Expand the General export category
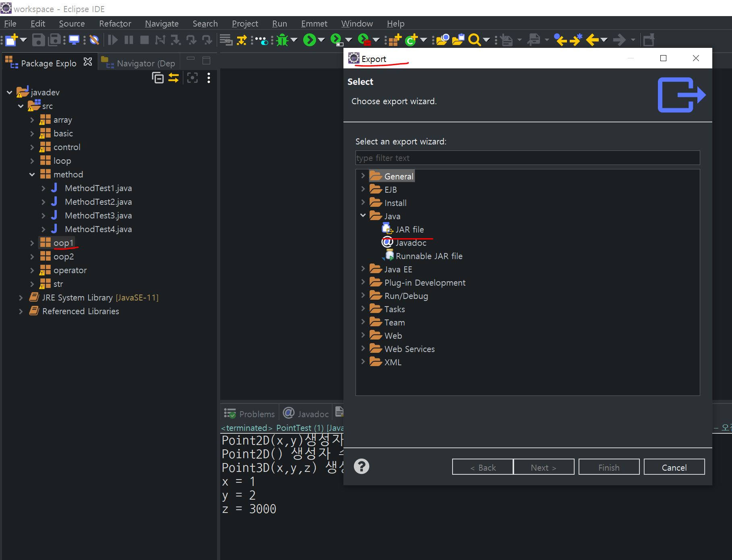The height and width of the screenshot is (560, 732). 363,176
